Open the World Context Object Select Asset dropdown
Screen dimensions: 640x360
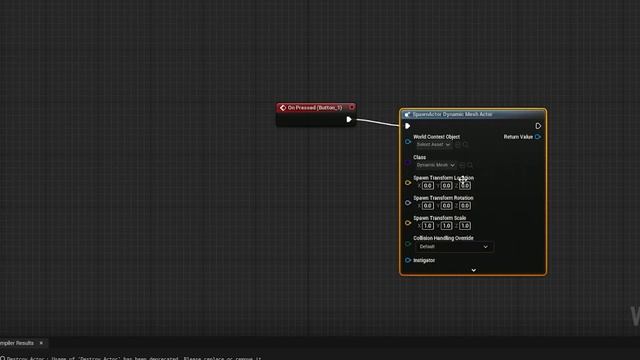coord(433,144)
